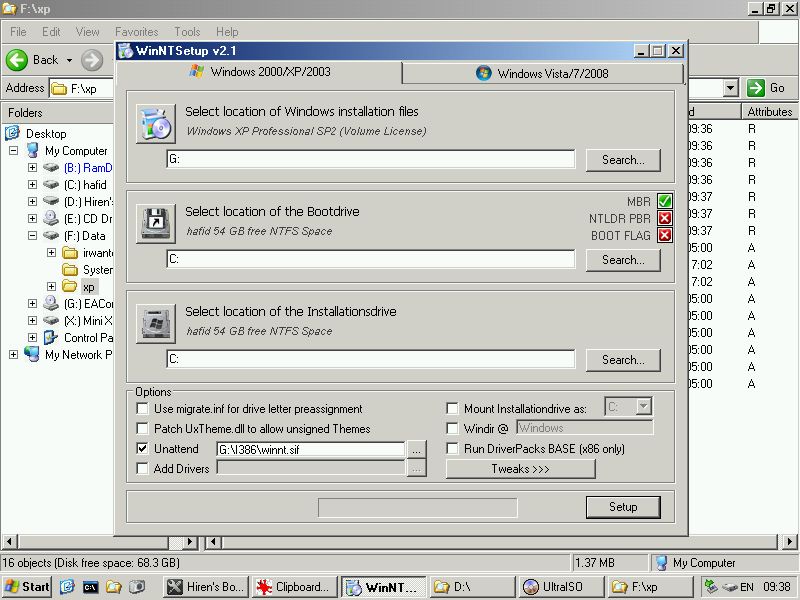Switch to the Windows Vista/7/2008 tab

click(542, 73)
